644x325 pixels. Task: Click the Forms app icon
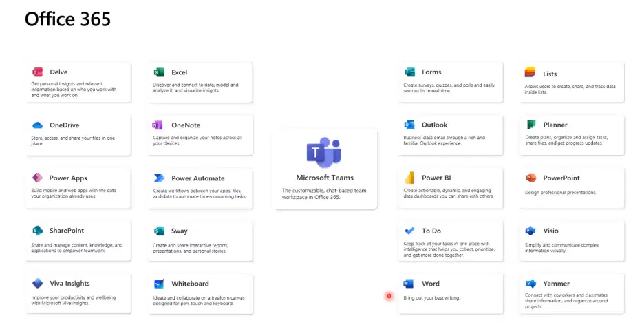coord(409,72)
